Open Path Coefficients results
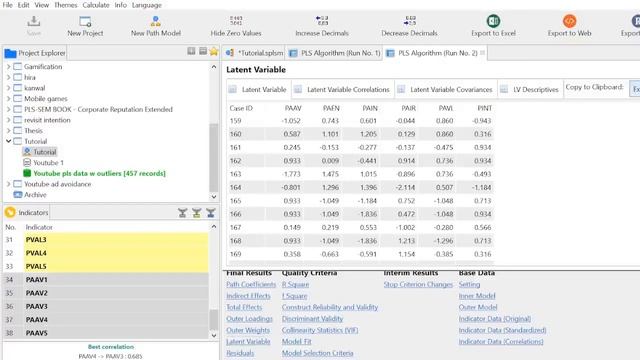Image resolution: width=640 pixels, height=360 pixels. (251, 284)
